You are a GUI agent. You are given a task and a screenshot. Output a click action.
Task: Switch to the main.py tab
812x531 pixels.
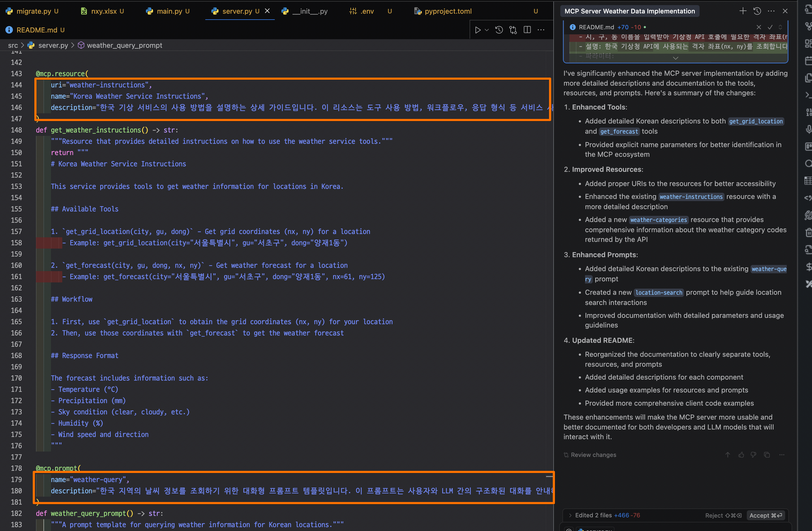click(x=169, y=11)
